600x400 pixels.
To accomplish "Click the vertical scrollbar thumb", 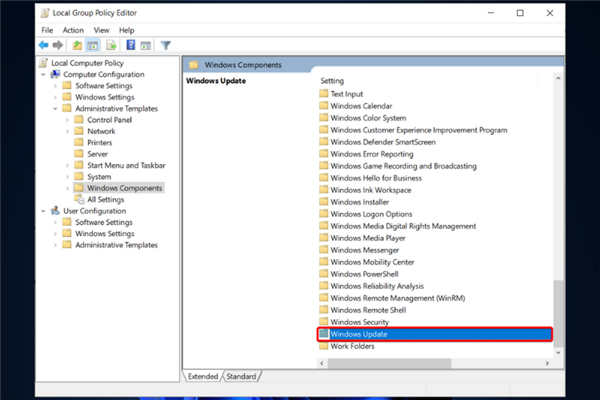I will click(x=558, y=313).
